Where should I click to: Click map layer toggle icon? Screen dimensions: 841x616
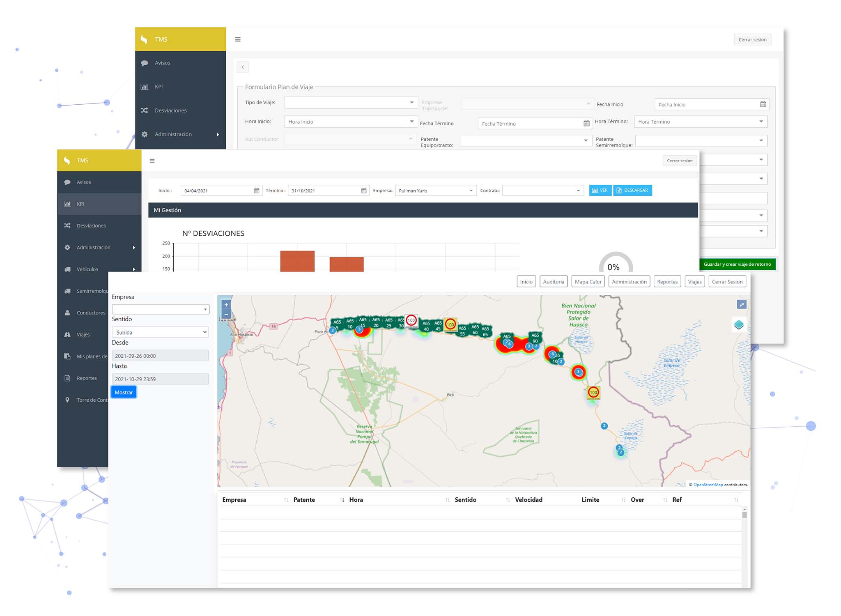point(738,325)
